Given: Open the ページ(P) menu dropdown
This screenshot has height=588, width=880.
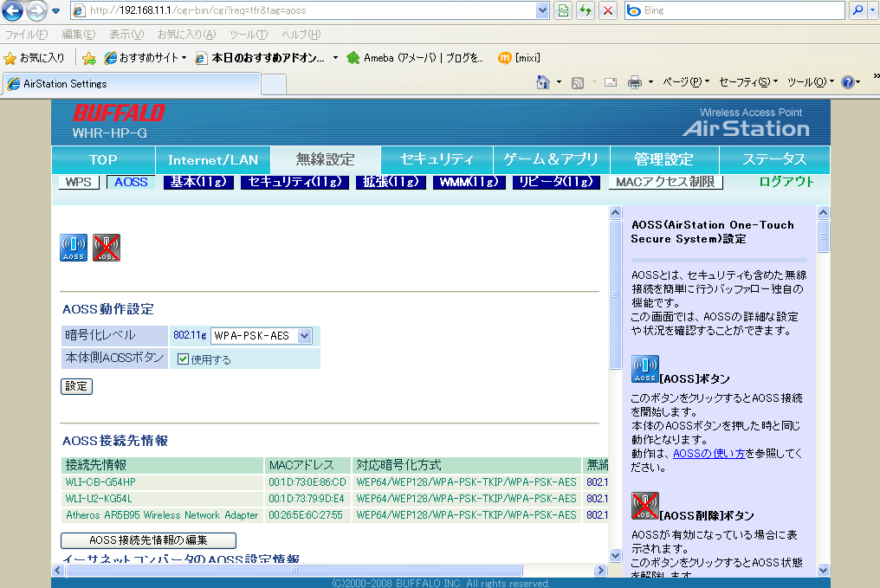Looking at the screenshot, I should (x=686, y=82).
